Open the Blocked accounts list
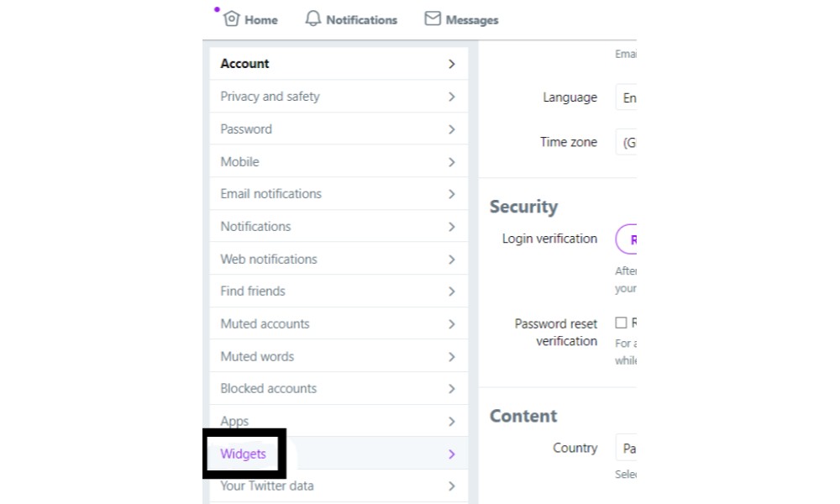 point(339,388)
